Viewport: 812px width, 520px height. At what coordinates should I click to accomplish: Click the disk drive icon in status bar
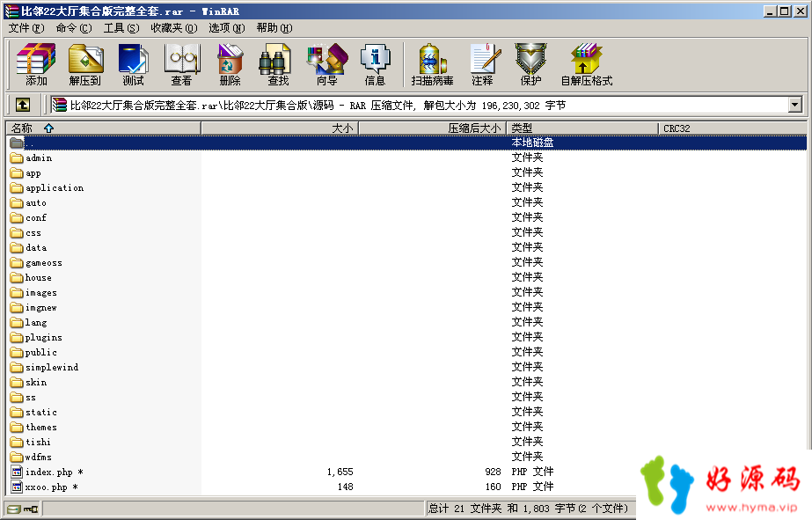(14, 509)
